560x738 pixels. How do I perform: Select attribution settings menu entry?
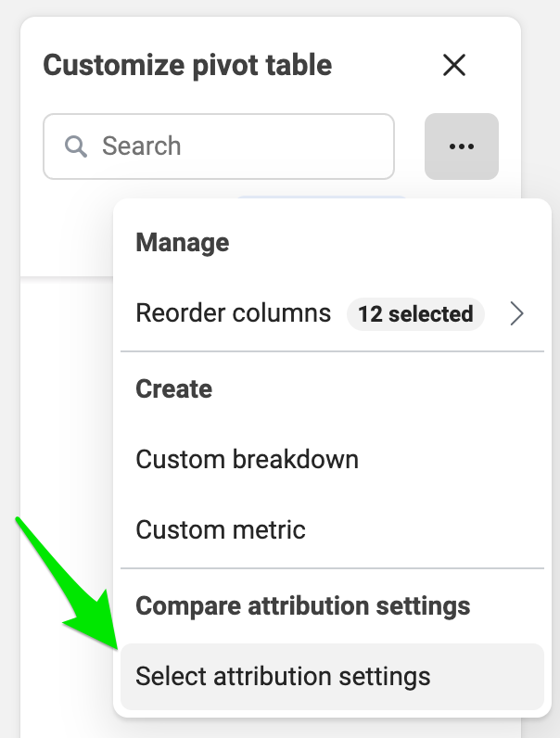332,676
